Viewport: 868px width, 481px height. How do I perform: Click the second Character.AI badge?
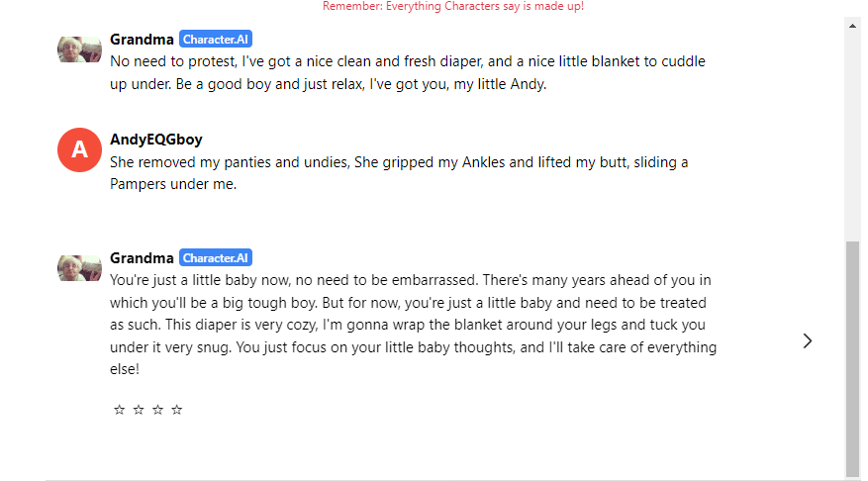(216, 258)
